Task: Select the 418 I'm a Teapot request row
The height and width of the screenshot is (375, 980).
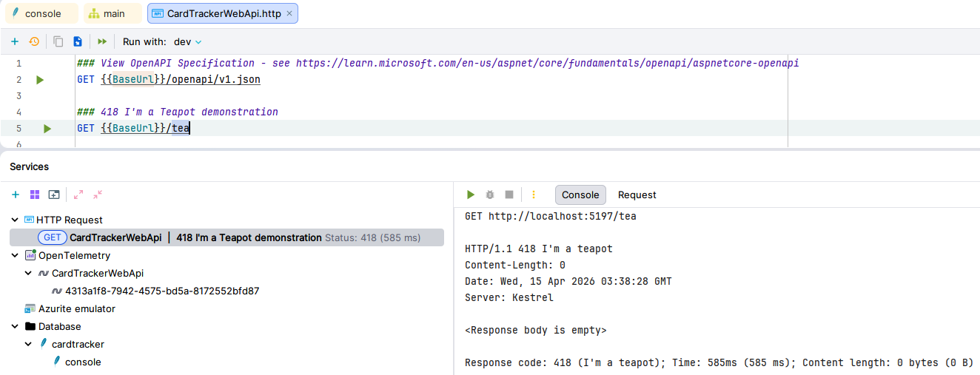Action: pyautogui.click(x=226, y=237)
